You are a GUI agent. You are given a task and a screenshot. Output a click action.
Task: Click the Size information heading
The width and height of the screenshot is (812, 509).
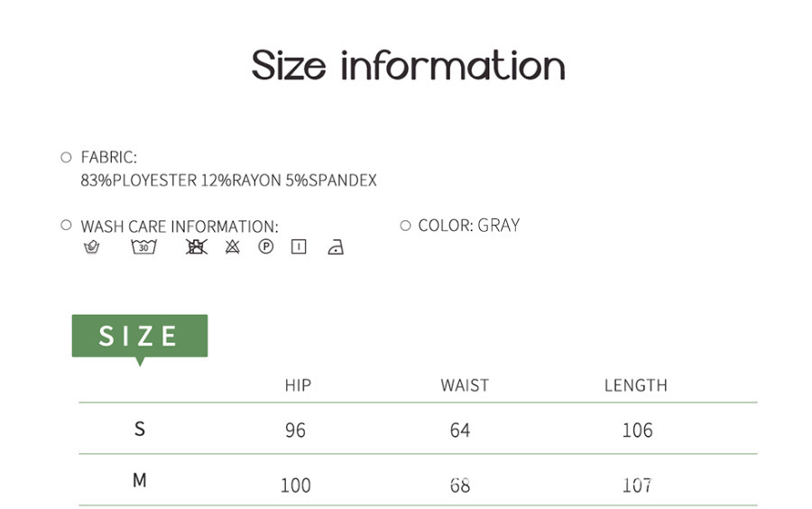point(408,66)
